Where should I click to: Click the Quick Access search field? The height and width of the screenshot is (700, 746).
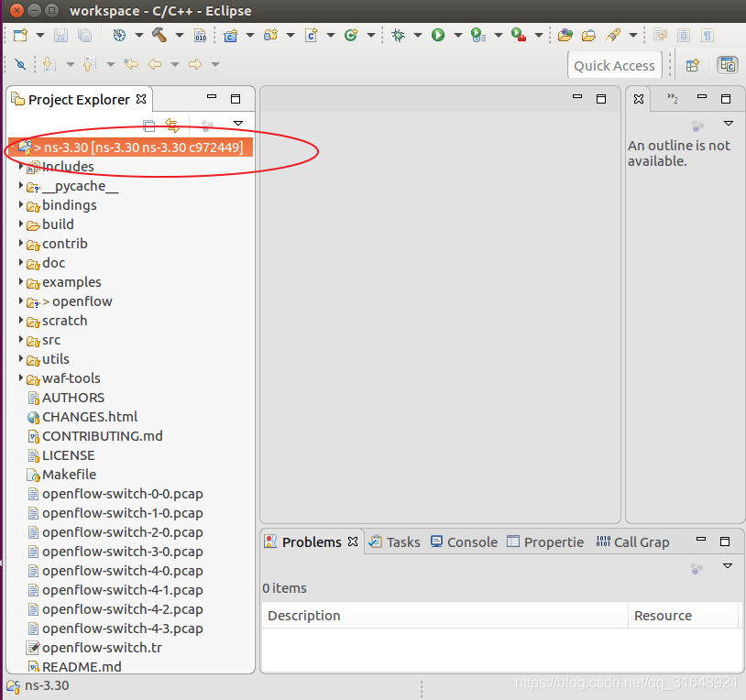click(614, 66)
